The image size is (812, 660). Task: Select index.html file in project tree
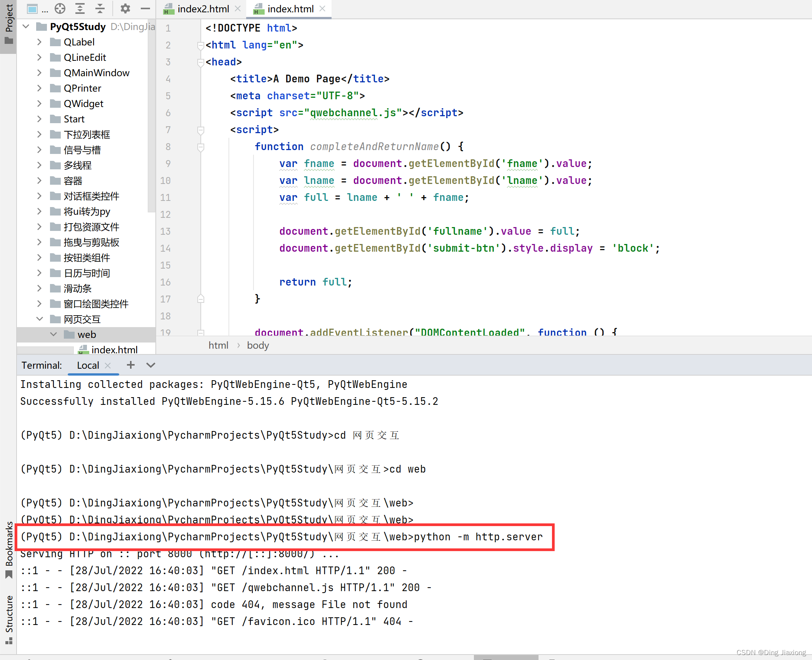point(114,349)
